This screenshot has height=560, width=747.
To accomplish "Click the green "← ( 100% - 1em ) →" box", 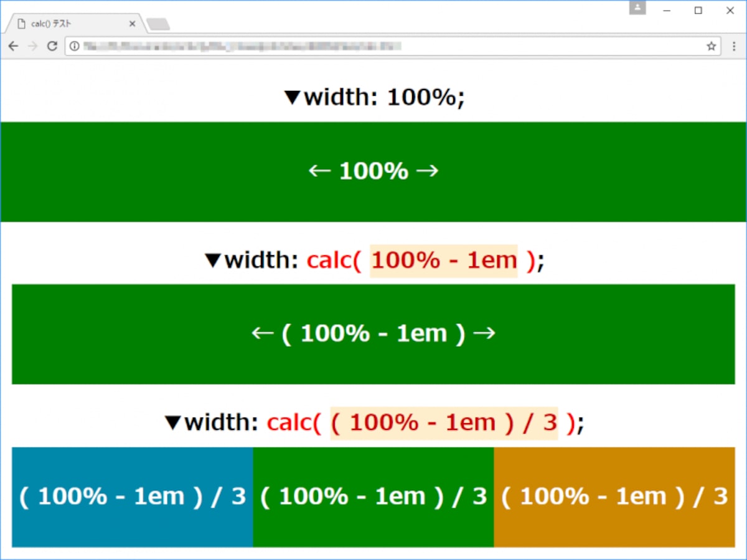I will tap(374, 334).
